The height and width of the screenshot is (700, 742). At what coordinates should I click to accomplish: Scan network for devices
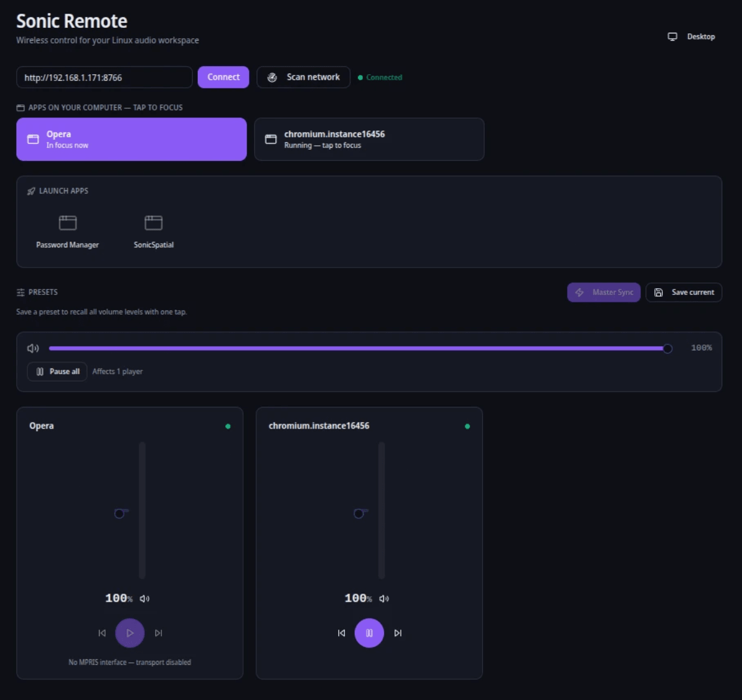[304, 77]
